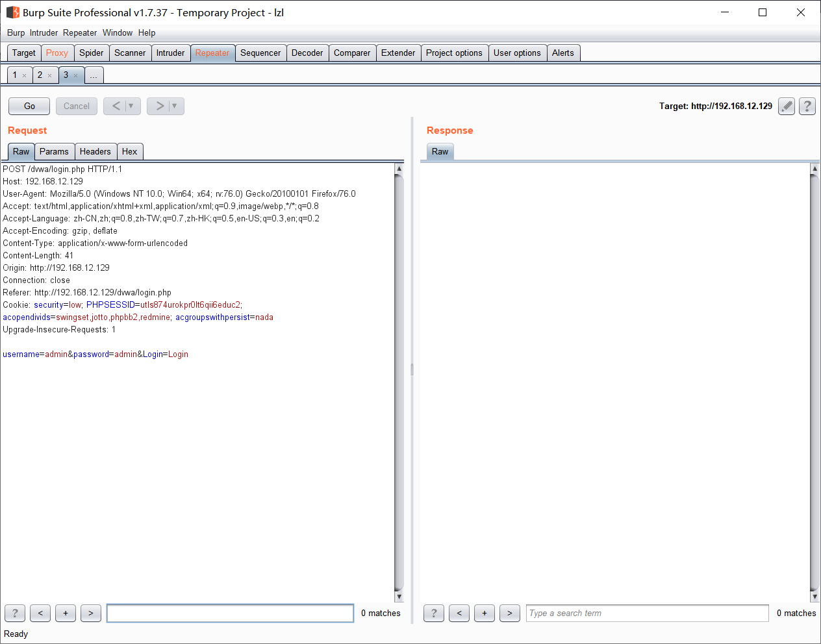Switch to the Extender tab

[398, 53]
